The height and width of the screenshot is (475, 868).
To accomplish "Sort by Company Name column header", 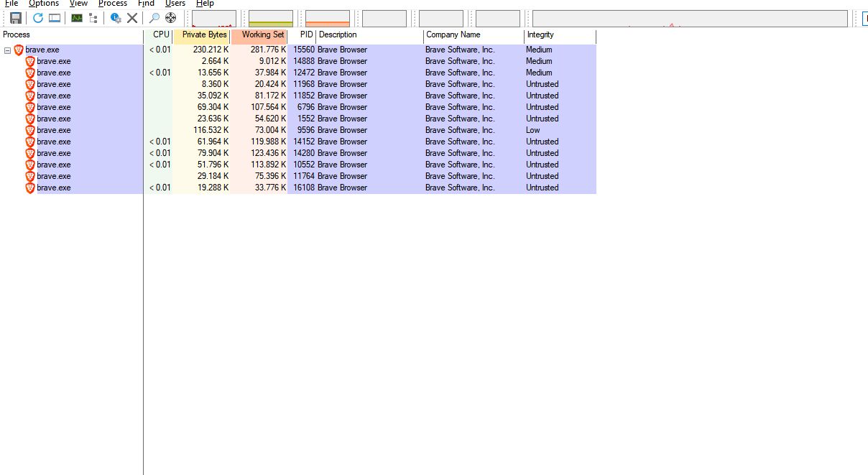I will click(x=474, y=35).
